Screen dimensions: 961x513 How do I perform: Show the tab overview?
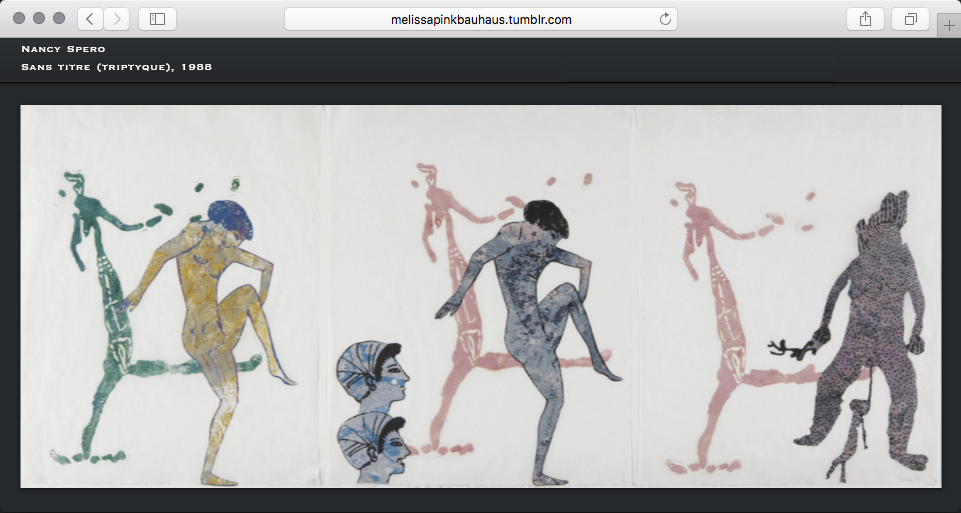911,19
